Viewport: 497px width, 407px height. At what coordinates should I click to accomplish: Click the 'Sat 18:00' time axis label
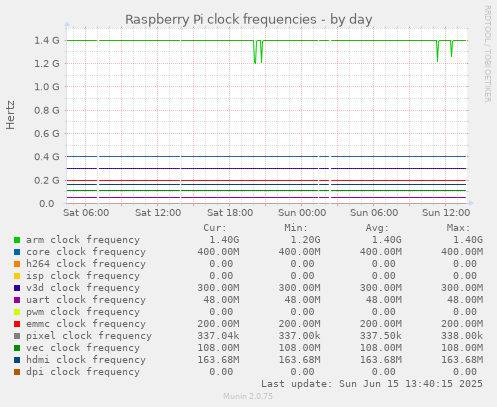[x=230, y=213]
